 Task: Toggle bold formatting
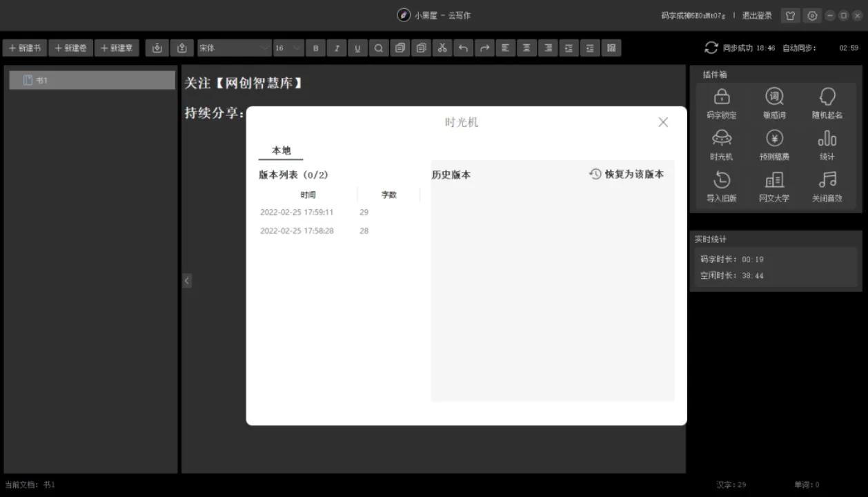[x=315, y=48]
